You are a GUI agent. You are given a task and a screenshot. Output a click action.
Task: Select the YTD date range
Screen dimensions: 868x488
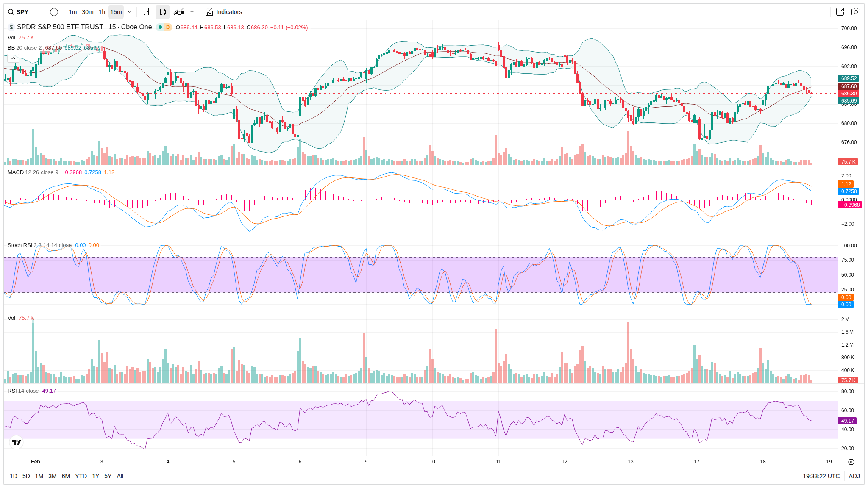[81, 476]
